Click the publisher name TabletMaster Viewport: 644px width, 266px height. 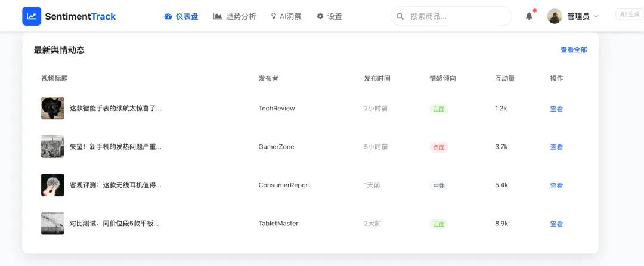pos(278,223)
